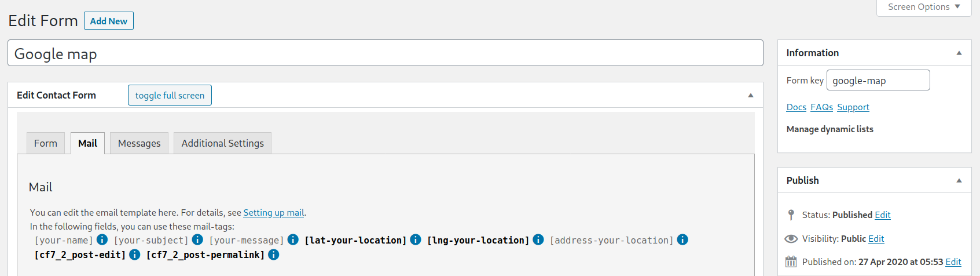Click info icon beside [your-message] tag
This screenshot has height=276, width=980.
point(293,239)
